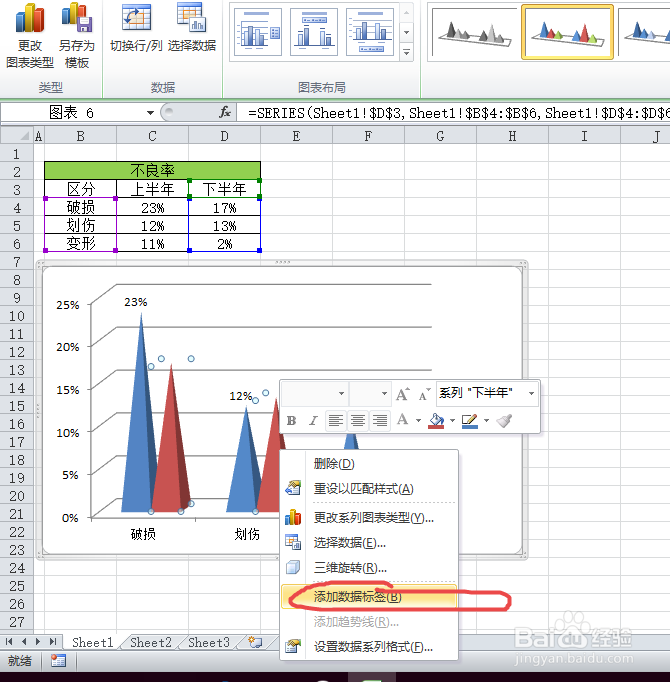
Task: Click the 23% data label in chart
Action: pos(135,302)
